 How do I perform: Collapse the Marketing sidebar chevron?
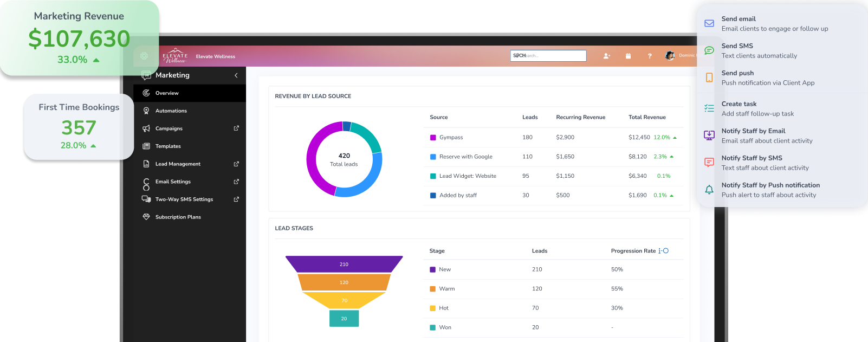pos(236,75)
